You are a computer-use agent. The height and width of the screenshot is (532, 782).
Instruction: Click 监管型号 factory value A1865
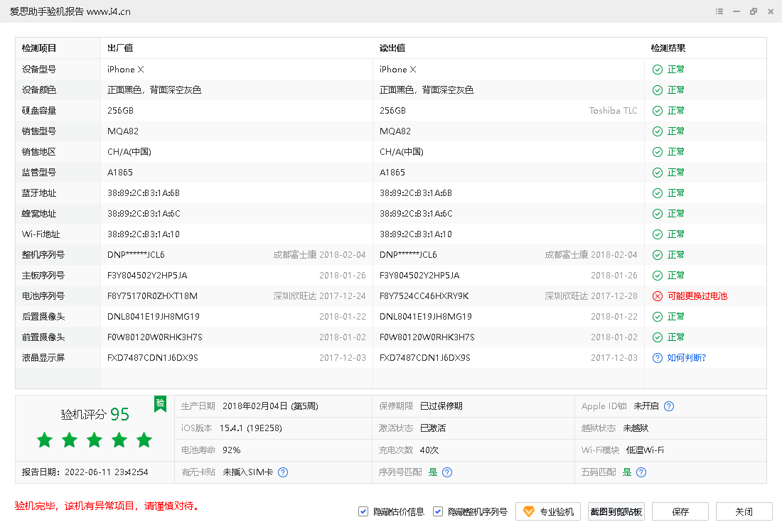click(120, 173)
